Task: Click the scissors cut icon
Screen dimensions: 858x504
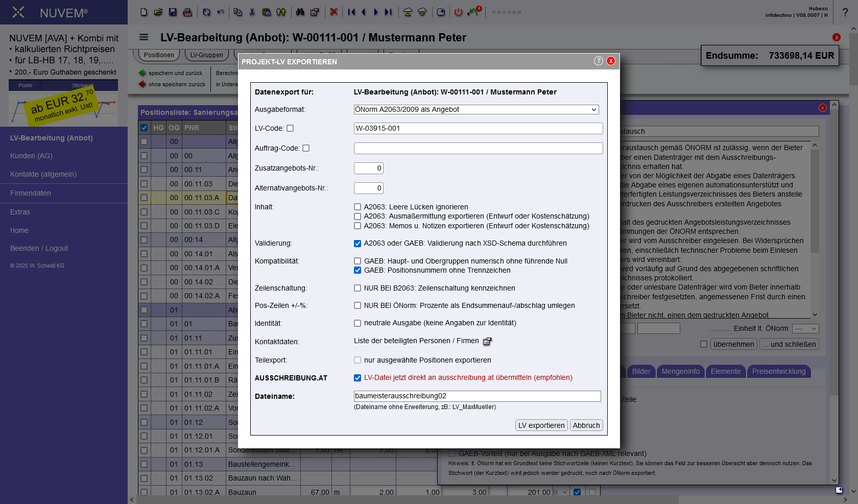Action: (252, 12)
